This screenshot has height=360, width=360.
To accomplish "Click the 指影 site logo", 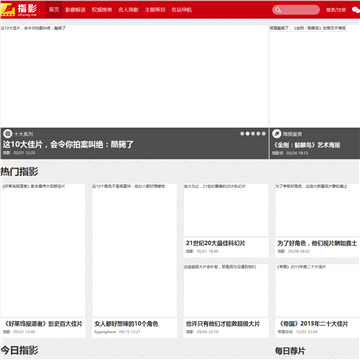I will (x=19, y=10).
